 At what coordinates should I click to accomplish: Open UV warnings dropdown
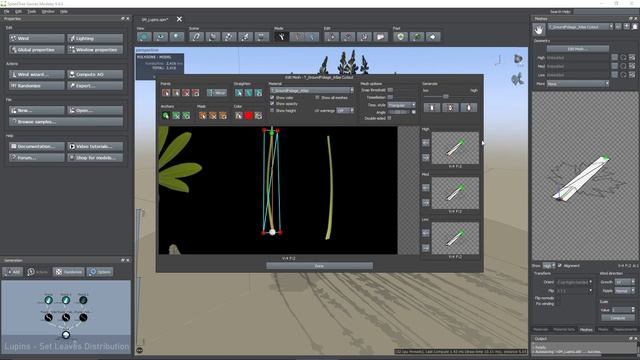coord(345,111)
